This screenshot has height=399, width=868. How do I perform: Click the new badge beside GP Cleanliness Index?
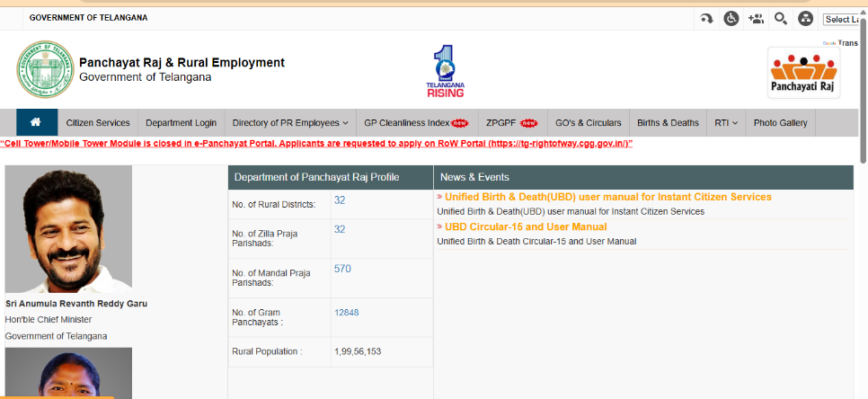click(460, 123)
